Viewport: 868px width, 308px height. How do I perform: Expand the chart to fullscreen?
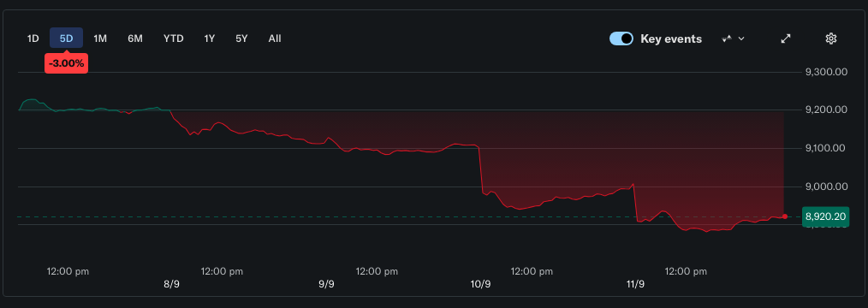[x=786, y=38]
